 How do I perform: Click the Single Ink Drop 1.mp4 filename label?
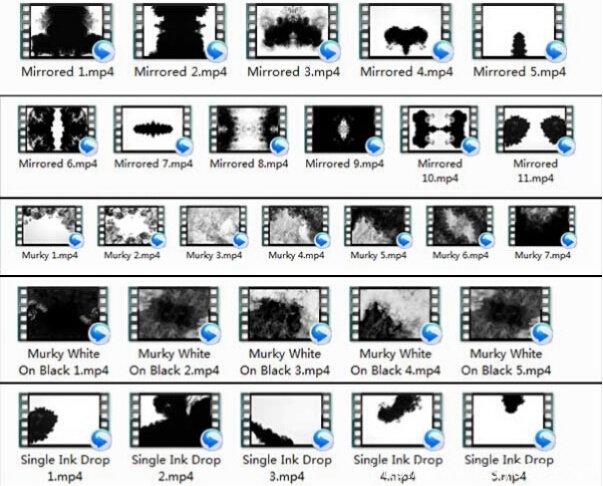[65, 467]
